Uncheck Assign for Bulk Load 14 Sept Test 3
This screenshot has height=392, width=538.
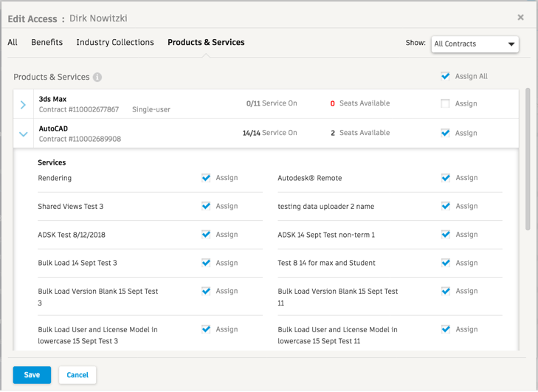(206, 263)
